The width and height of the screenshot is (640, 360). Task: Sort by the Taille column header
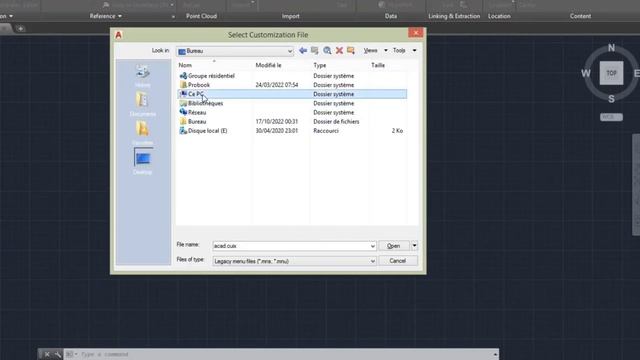pyautogui.click(x=378, y=65)
